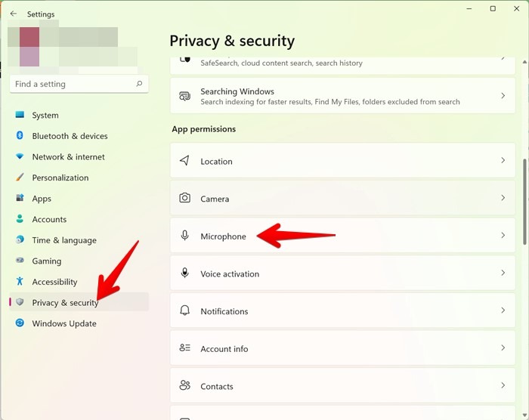
Task: Click the Notifications bell icon
Action: 184,310
